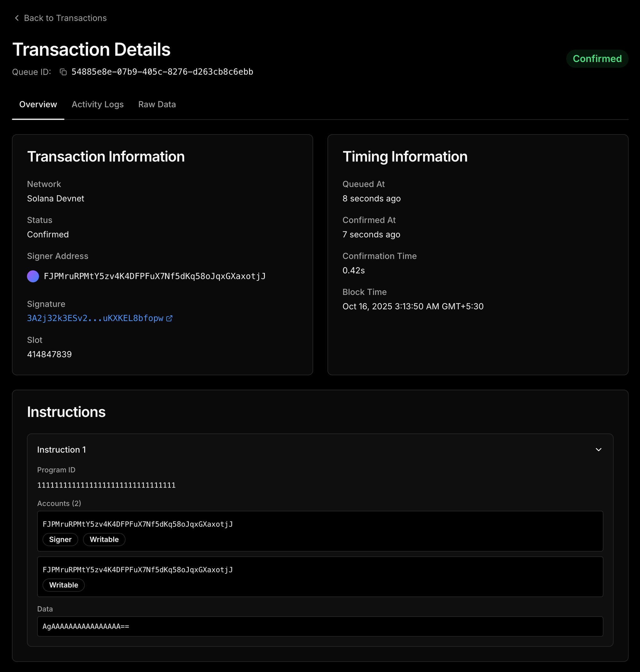Click Writable badge on first account
640x672 pixels.
(104, 539)
